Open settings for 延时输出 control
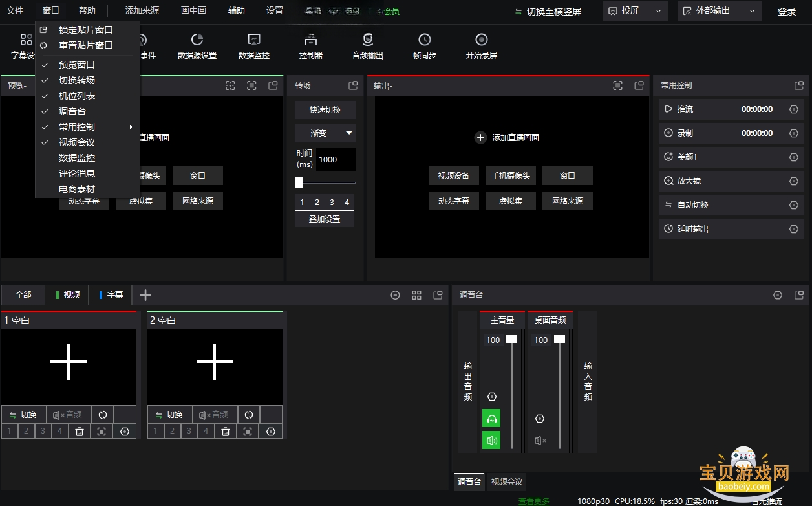 click(794, 229)
